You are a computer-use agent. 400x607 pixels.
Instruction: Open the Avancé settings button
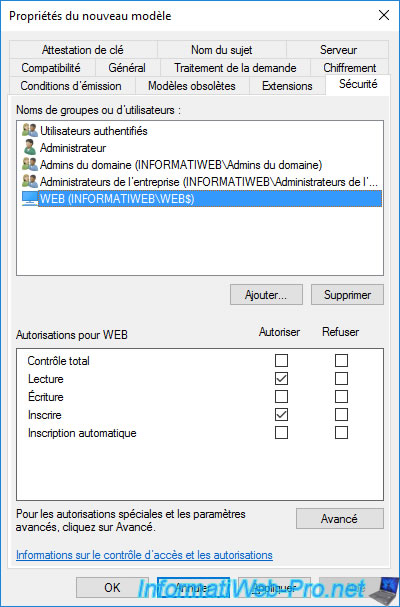pyautogui.click(x=340, y=519)
